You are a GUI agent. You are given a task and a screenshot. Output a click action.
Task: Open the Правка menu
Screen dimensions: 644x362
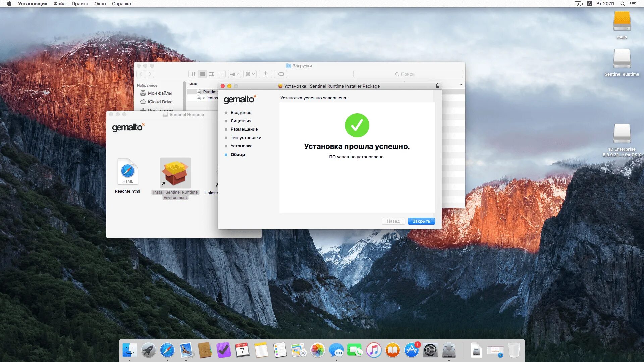[x=80, y=4]
